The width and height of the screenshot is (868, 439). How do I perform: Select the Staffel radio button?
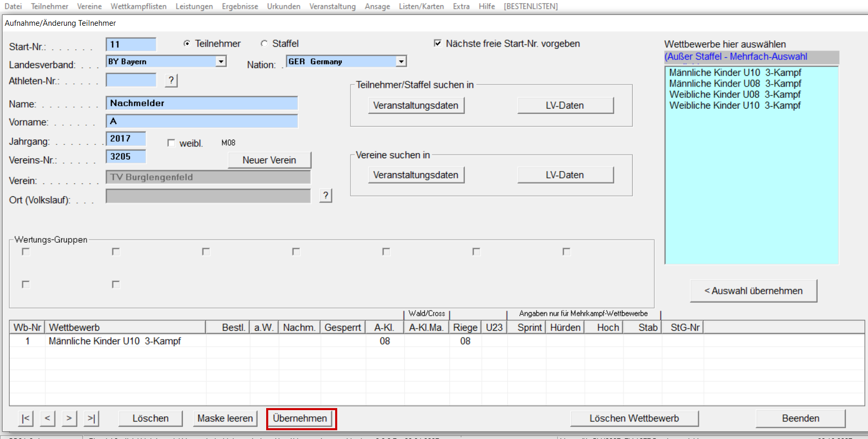pyautogui.click(x=264, y=44)
